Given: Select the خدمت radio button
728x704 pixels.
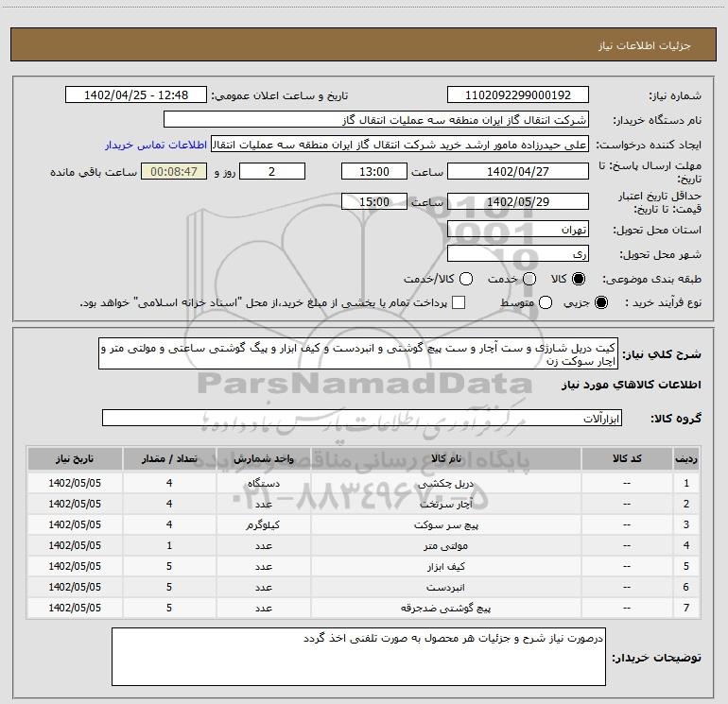Looking at the screenshot, I should (529, 279).
